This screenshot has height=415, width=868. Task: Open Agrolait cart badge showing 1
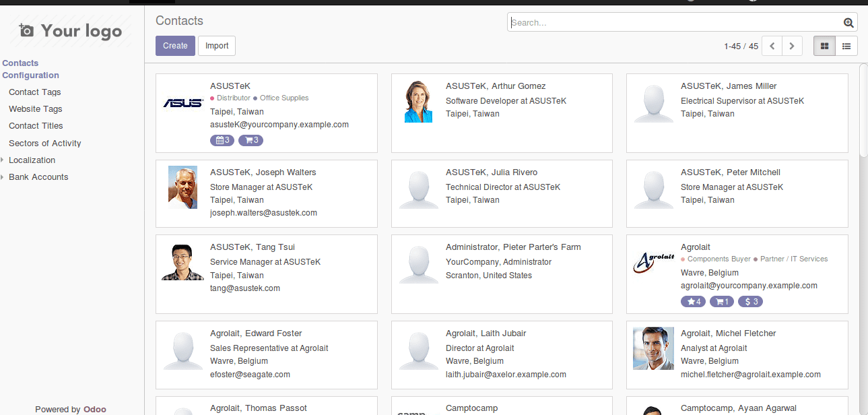[721, 301]
